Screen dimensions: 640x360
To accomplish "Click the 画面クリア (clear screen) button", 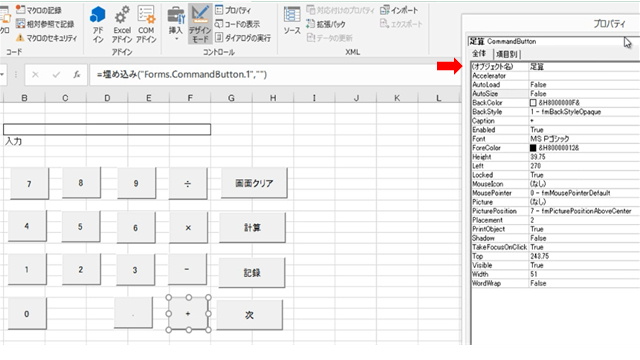I will (x=254, y=183).
